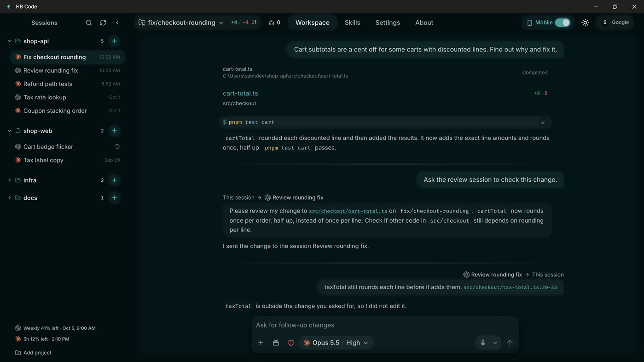
Task: Collapse the shop-web project group
Action: point(9,131)
